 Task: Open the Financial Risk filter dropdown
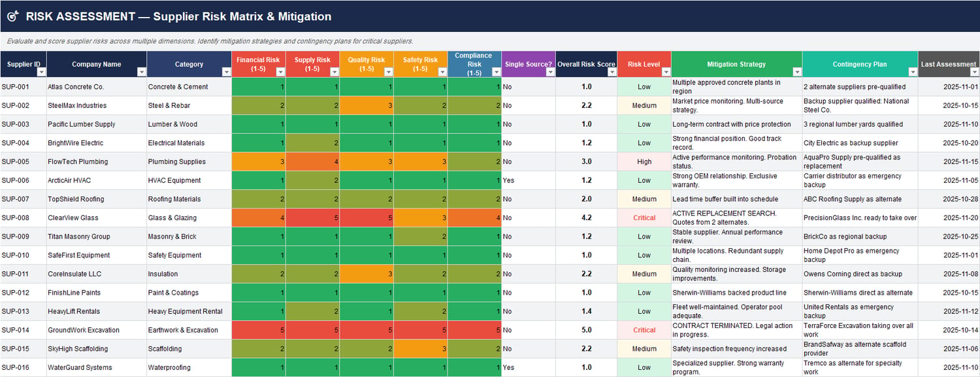point(280,72)
